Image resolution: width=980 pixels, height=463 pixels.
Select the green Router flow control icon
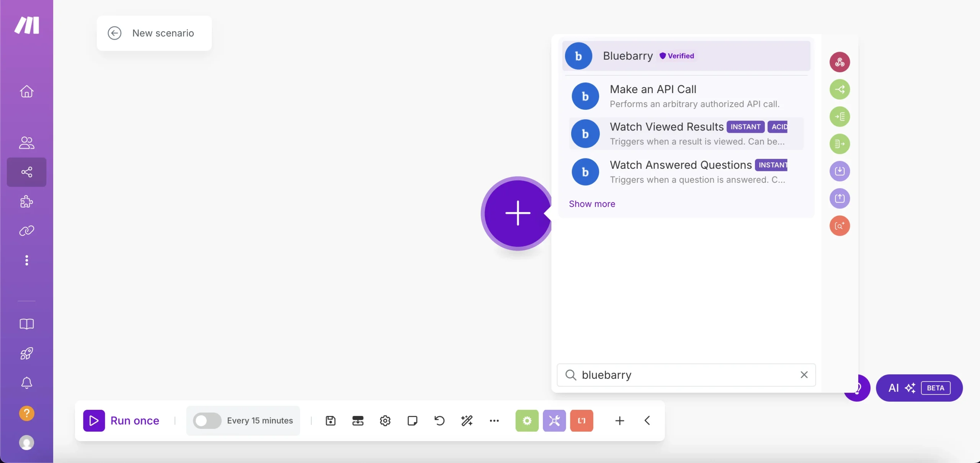click(840, 90)
